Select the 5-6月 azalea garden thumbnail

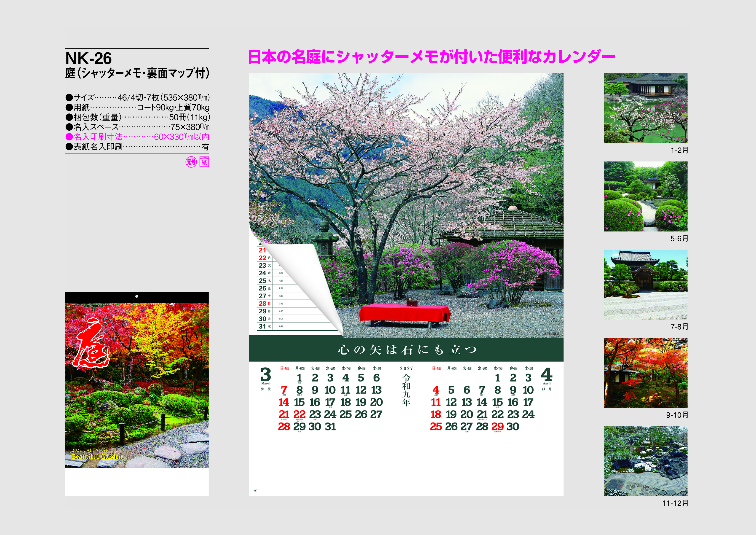[x=645, y=196]
